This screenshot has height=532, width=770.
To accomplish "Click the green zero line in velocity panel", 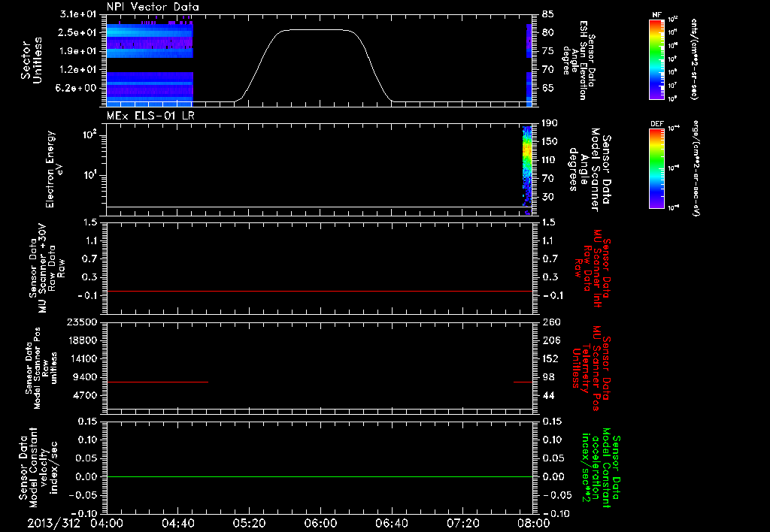I will 319,476.
